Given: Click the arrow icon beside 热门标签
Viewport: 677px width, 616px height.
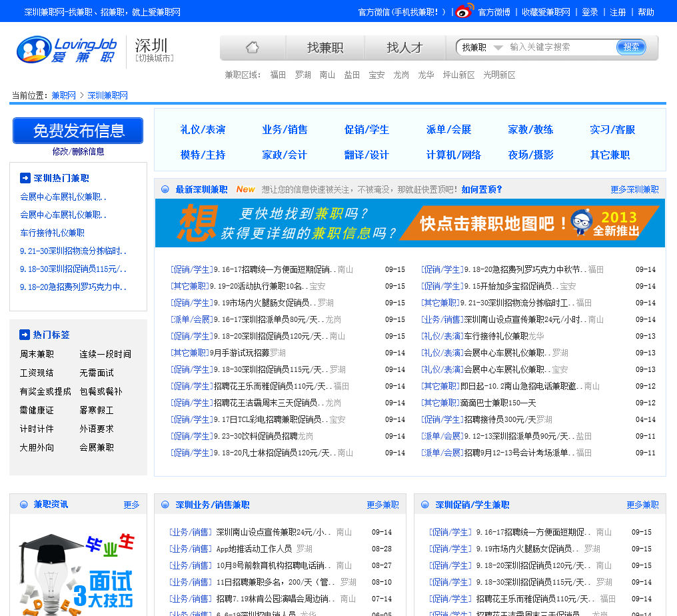Looking at the screenshot, I should click(25, 335).
